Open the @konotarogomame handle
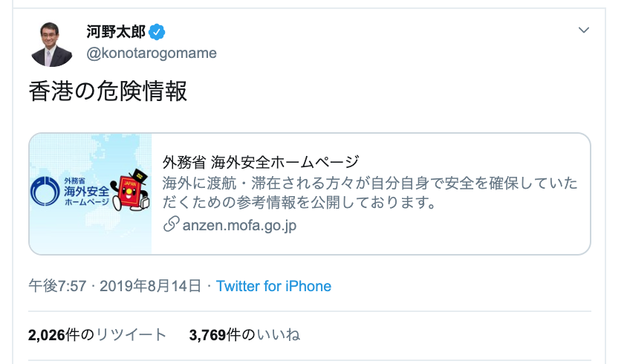This screenshot has width=627, height=364. (x=152, y=53)
